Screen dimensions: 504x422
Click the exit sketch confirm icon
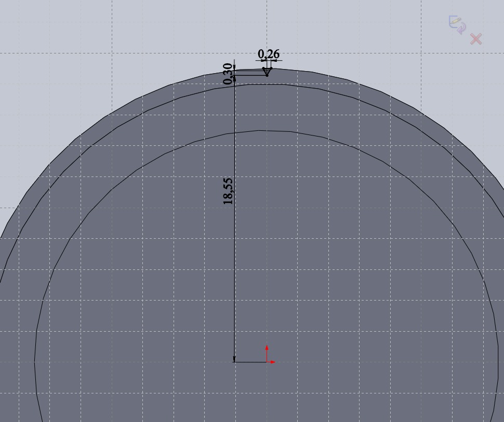pyautogui.click(x=457, y=24)
